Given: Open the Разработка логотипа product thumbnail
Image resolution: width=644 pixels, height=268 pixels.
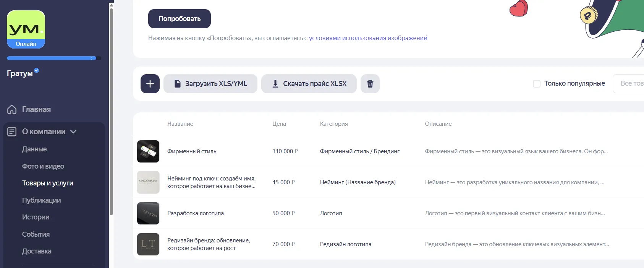Looking at the screenshot, I should click(x=148, y=213).
